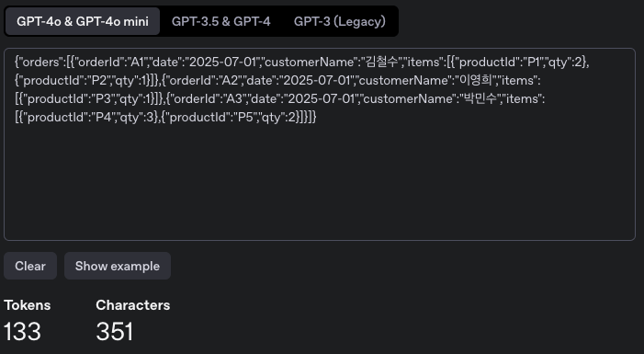Click the Show example button
Viewport: 644px width, 354px height.
[118, 266]
